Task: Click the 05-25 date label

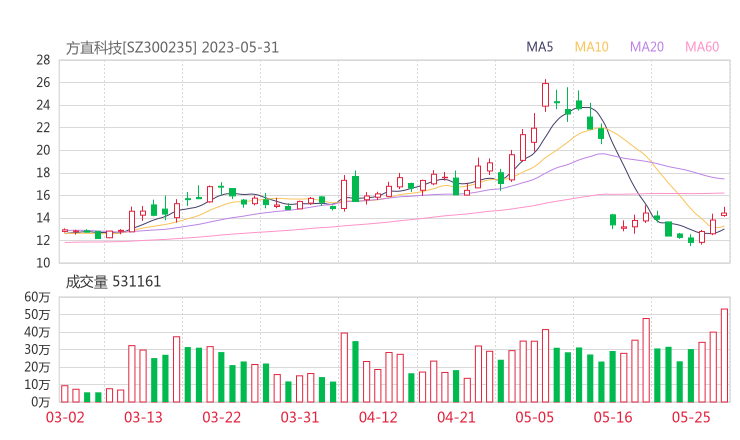Action: coord(691,417)
